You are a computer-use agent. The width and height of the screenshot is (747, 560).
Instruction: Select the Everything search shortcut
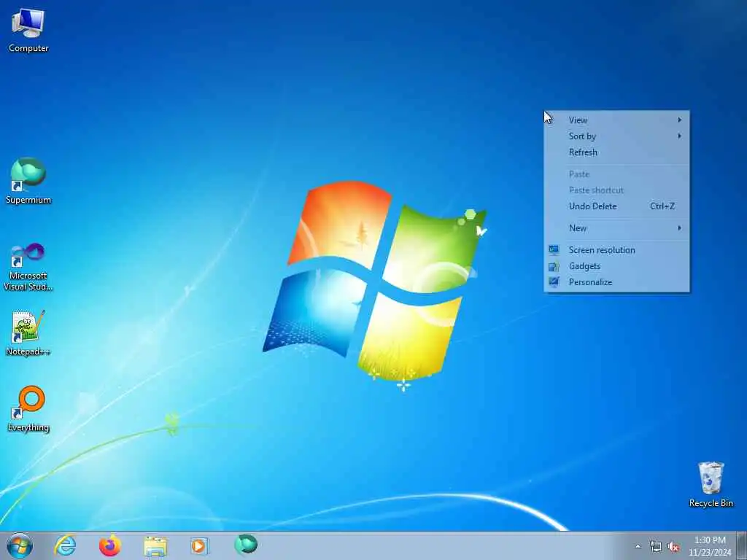(x=28, y=408)
